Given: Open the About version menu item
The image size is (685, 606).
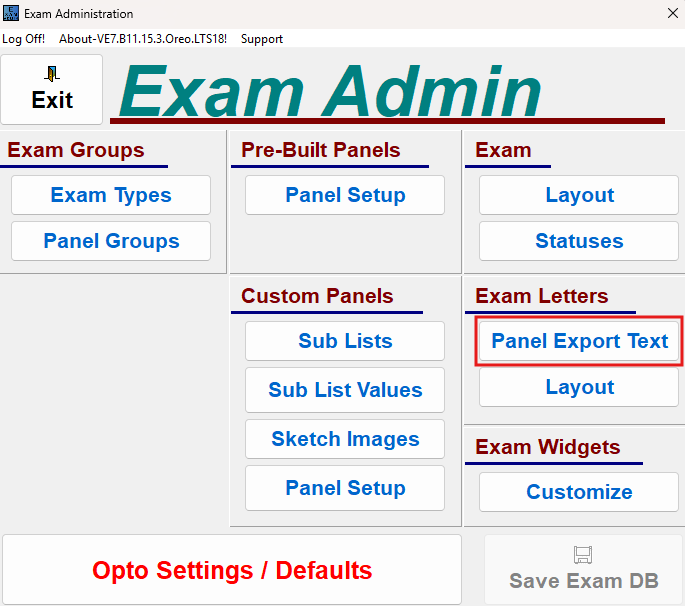Looking at the screenshot, I should point(143,39).
